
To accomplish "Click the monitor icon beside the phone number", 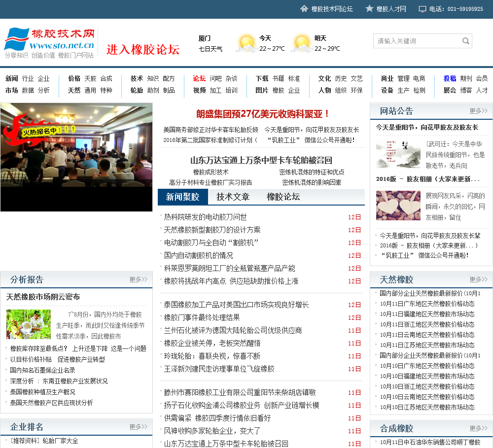I will 423,9.
